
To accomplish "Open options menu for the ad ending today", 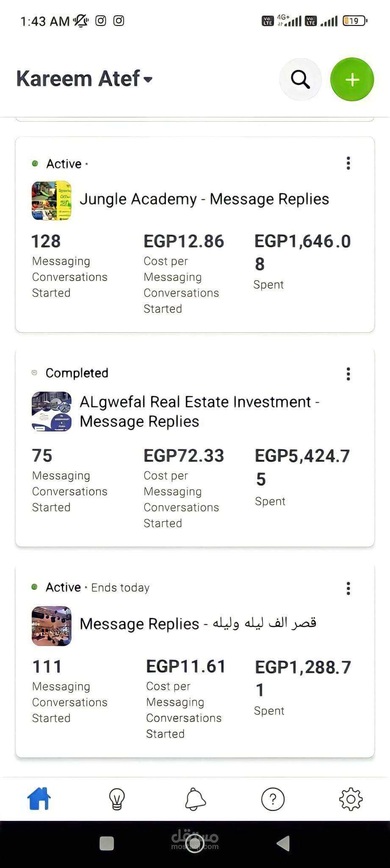I will tap(348, 588).
